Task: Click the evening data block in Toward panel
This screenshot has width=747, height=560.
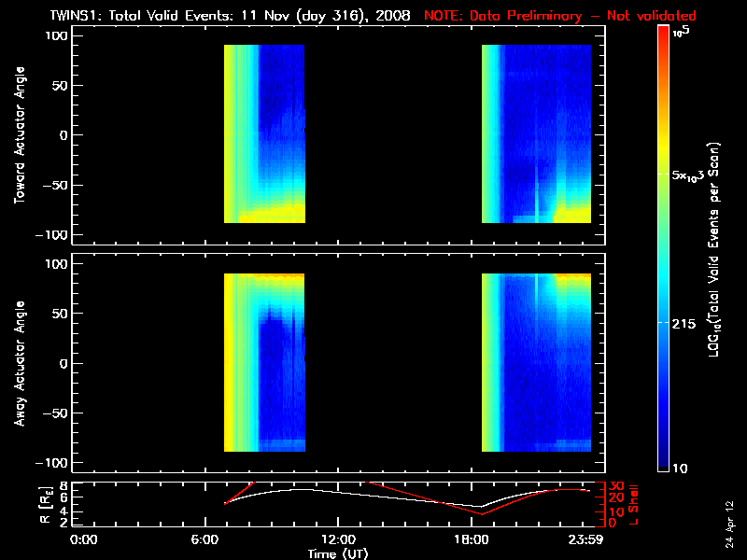Action: click(x=536, y=133)
